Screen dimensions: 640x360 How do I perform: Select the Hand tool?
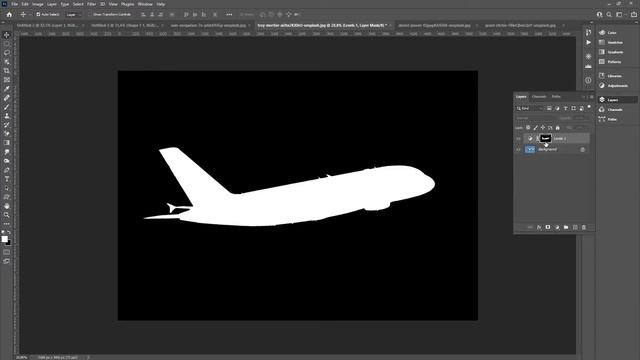[7, 206]
